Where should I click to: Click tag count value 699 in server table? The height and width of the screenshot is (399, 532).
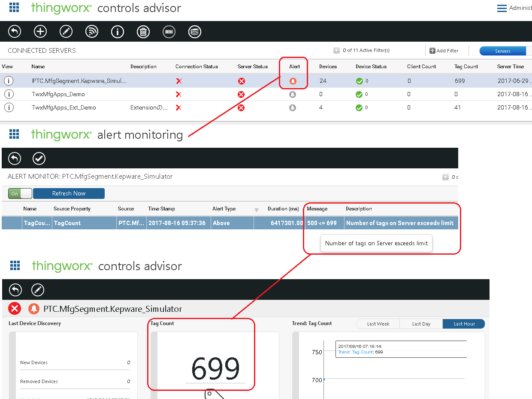tap(459, 81)
